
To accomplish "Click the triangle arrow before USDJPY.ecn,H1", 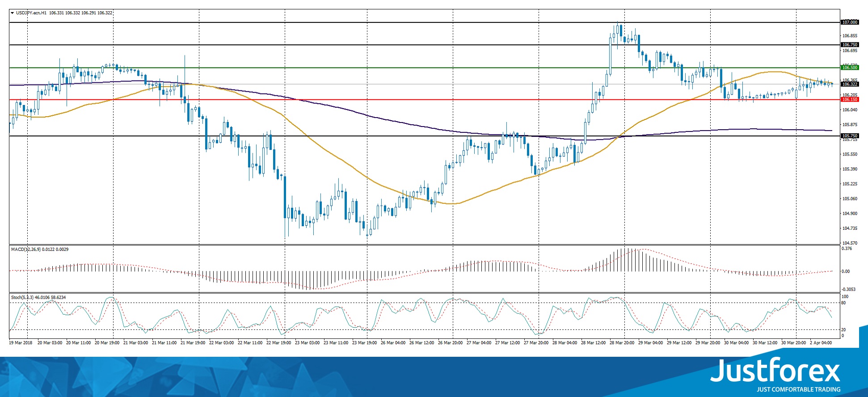I will point(13,13).
